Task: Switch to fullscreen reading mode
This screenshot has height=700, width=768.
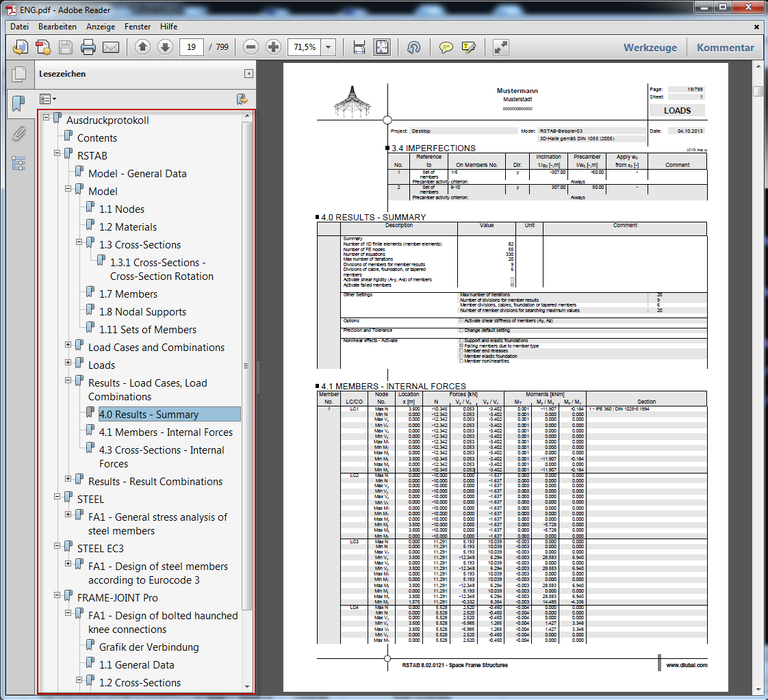Action: [x=500, y=47]
